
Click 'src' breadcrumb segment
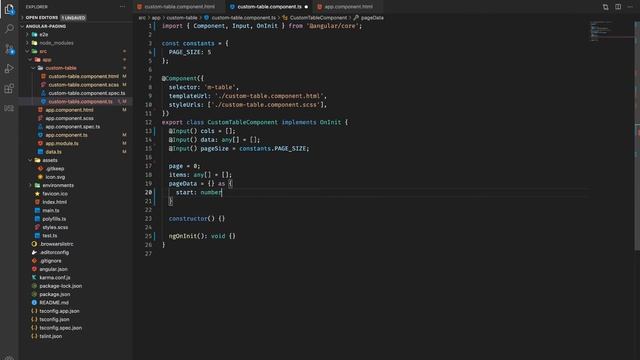coord(142,18)
